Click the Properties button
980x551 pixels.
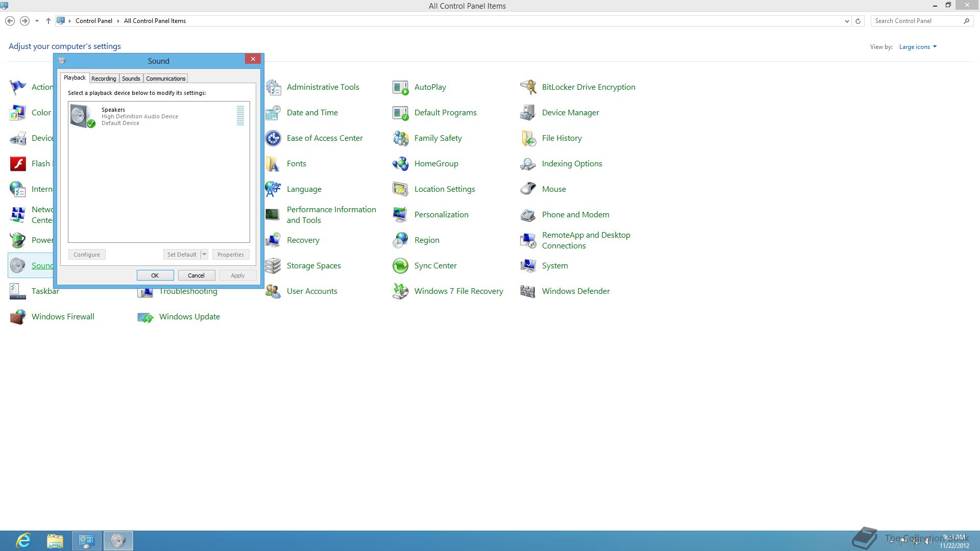(231, 255)
